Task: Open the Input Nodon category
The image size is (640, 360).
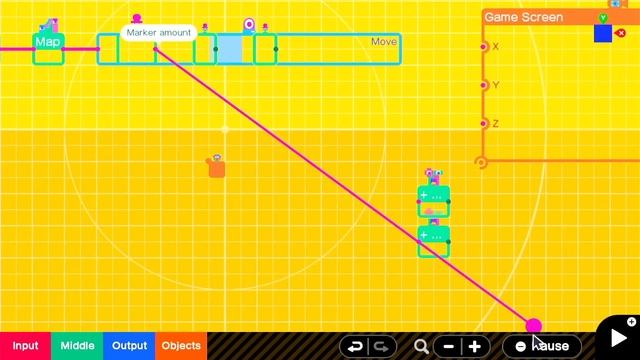Action: tap(25, 346)
